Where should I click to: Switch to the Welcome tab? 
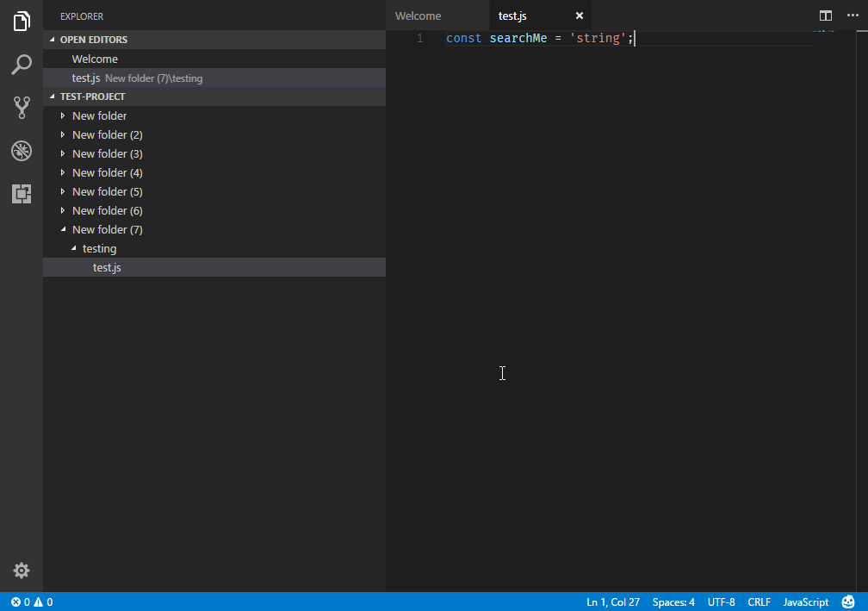point(418,16)
